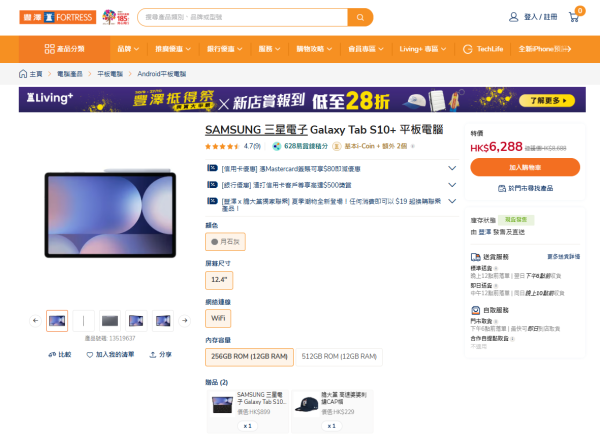Click the orange search magnifier button

click(x=360, y=17)
